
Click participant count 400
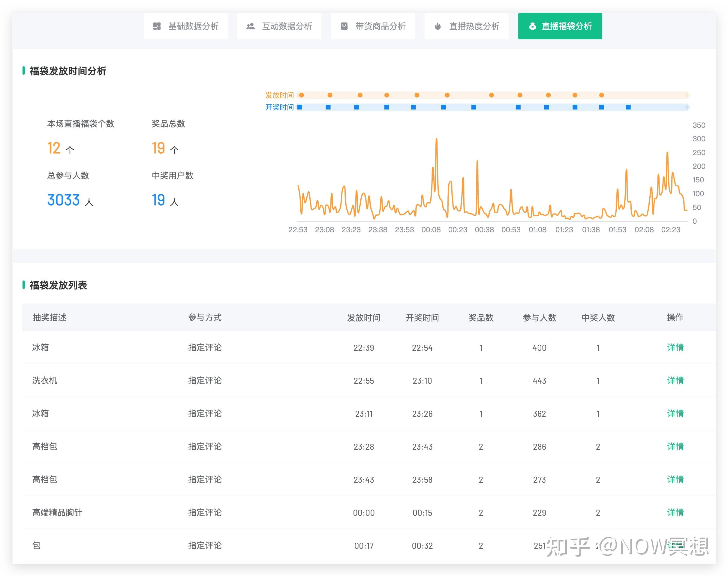point(540,348)
